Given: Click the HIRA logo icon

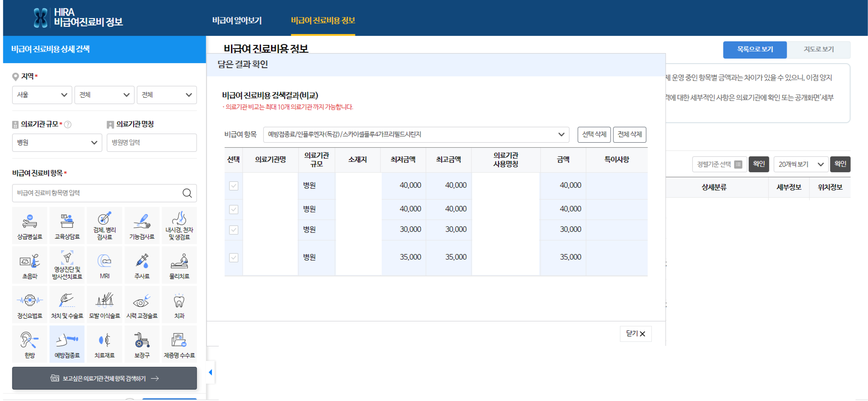Looking at the screenshot, I should (x=40, y=18).
